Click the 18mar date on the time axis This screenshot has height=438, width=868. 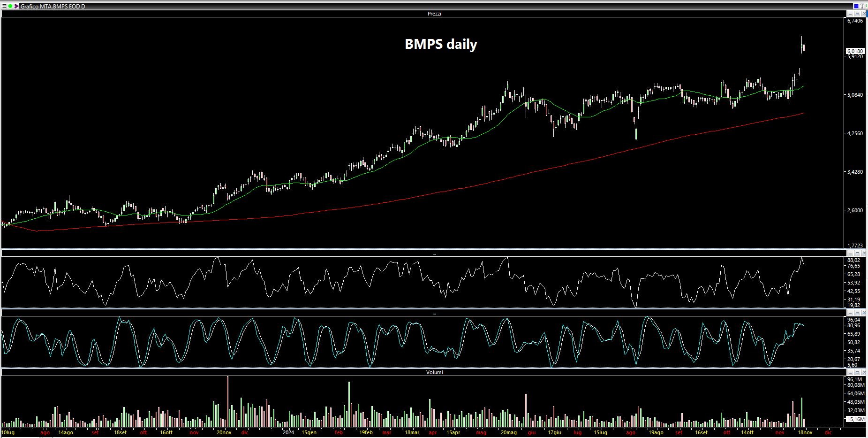pos(412,432)
